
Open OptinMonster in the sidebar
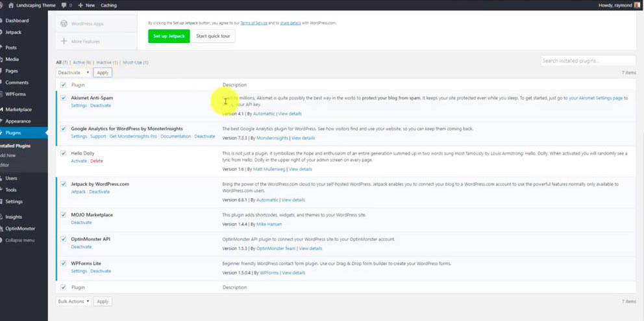[x=20, y=229]
